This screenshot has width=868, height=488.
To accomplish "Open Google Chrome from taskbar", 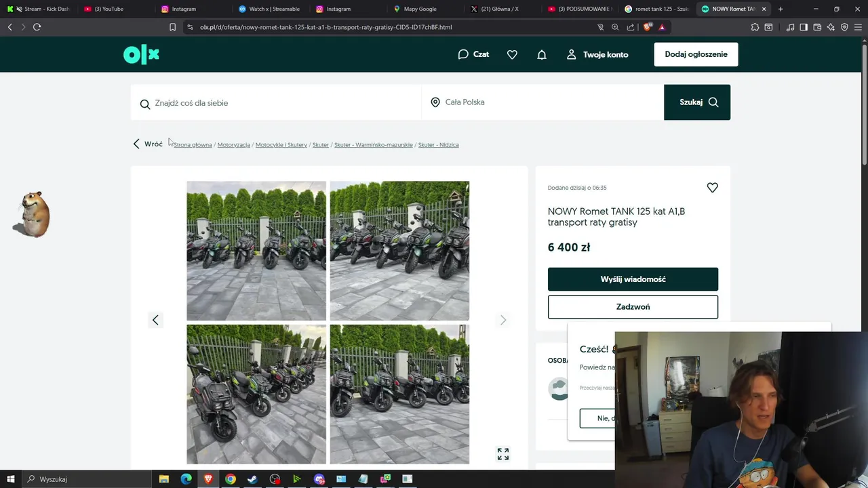I will (231, 479).
